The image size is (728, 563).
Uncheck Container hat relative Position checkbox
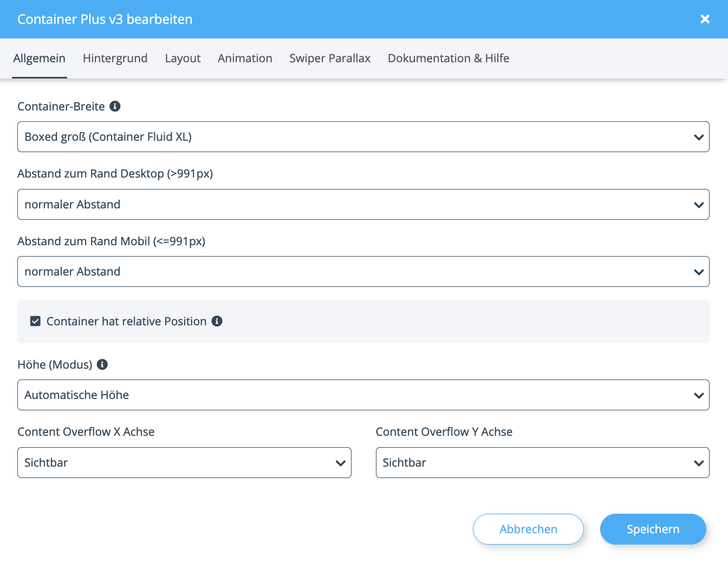click(35, 321)
